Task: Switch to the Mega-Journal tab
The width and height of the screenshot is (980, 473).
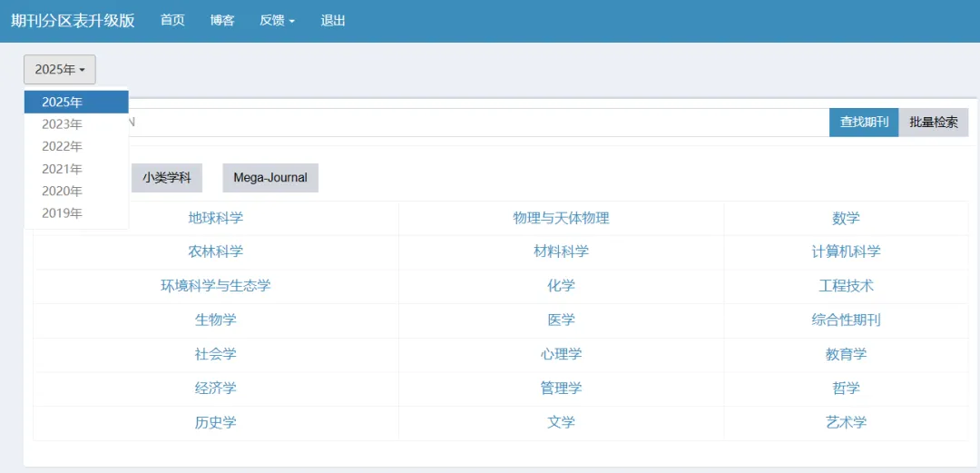Action: tap(270, 178)
